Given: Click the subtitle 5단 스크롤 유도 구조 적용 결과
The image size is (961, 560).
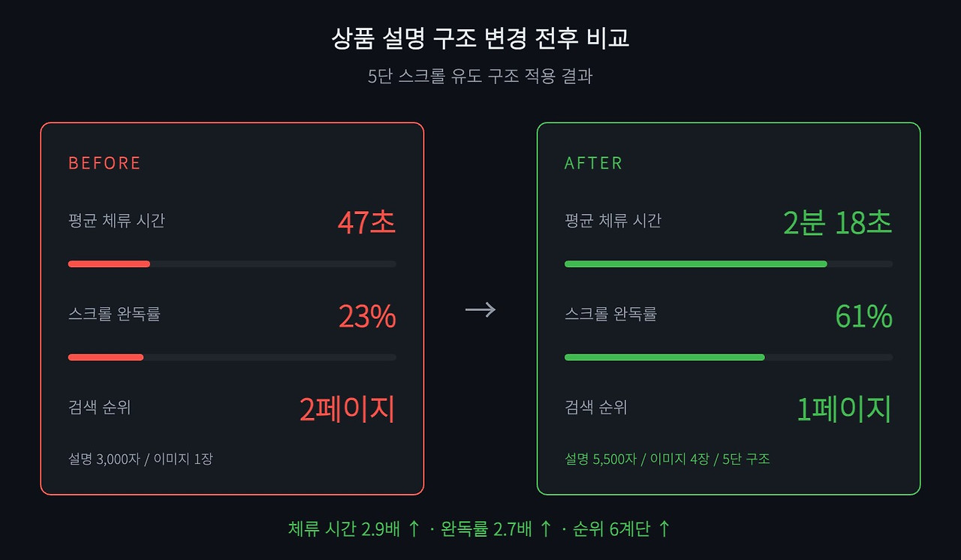Looking at the screenshot, I should pos(480,77).
